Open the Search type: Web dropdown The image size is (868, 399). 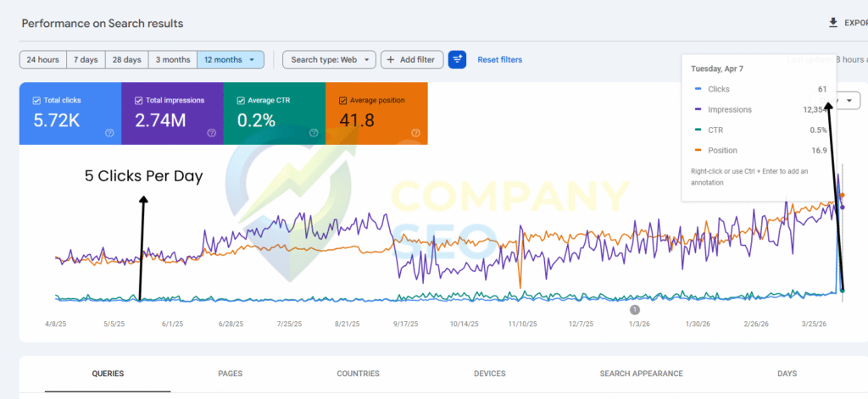pos(329,59)
